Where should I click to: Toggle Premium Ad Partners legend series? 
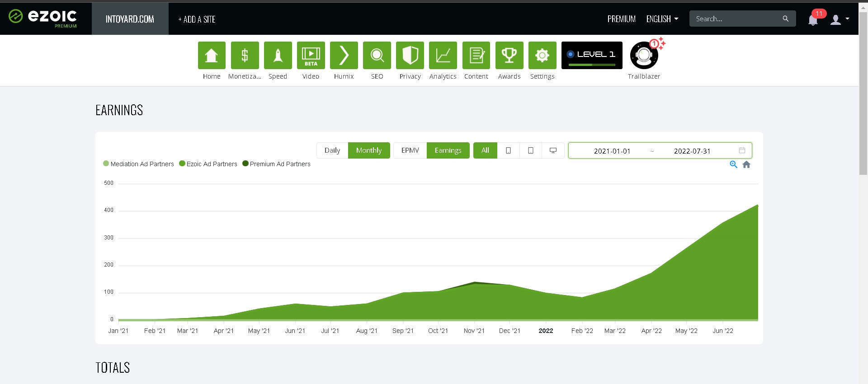276,164
